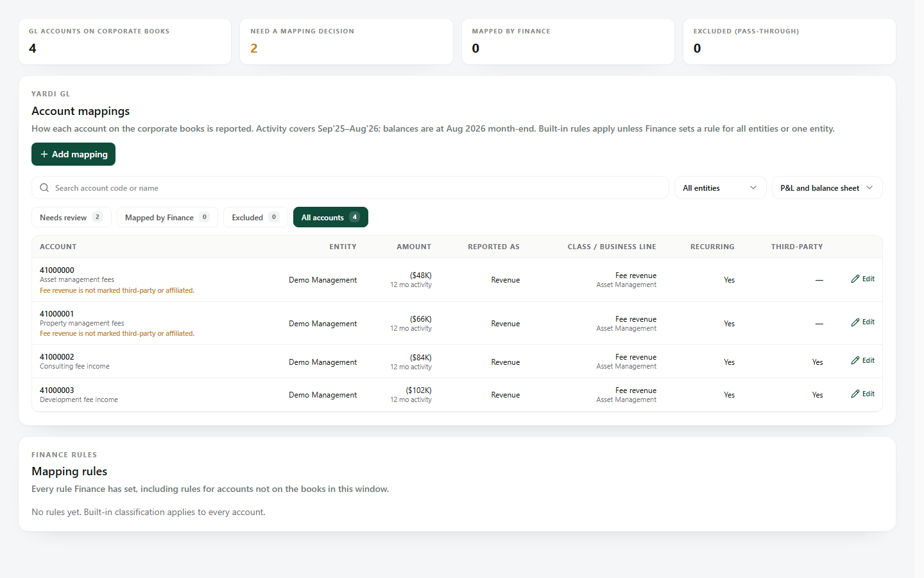Screen dimensions: 924x578
Task: Click Consulting fee income label
Action: tap(74, 367)
